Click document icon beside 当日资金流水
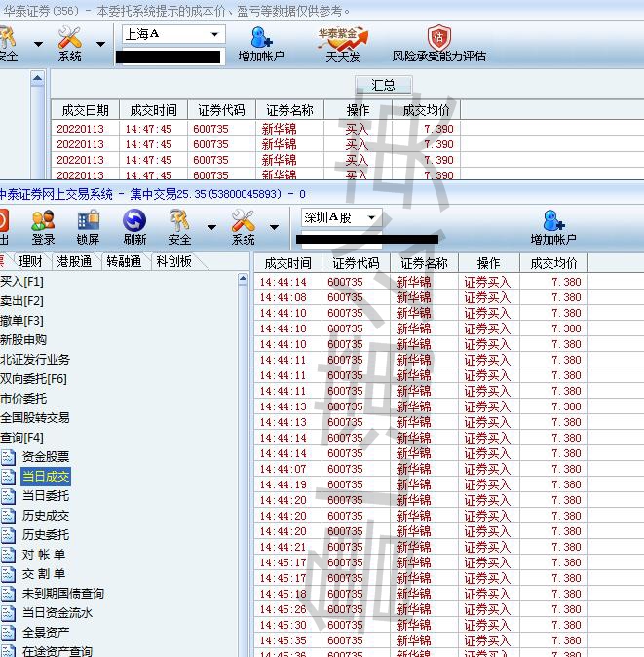This screenshot has height=657, width=644. 8,613
